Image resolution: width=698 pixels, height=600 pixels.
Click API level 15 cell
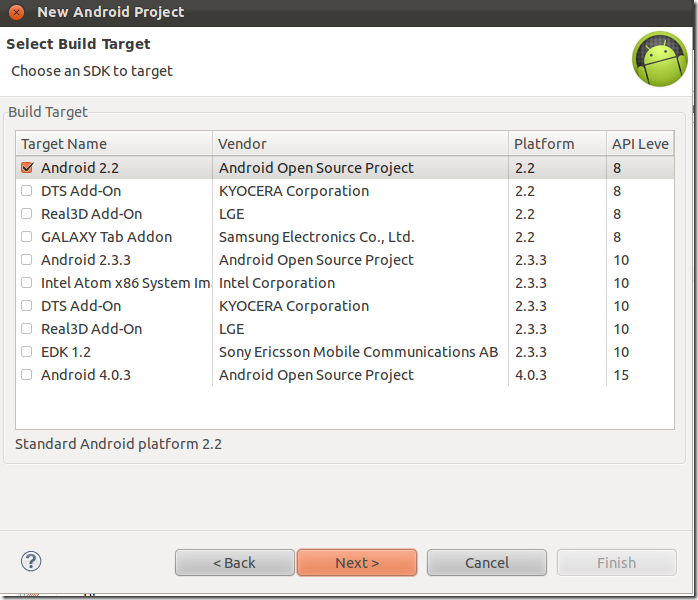pos(621,375)
